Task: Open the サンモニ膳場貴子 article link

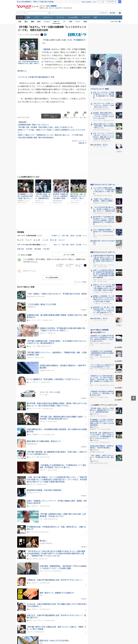Action: 54,379
